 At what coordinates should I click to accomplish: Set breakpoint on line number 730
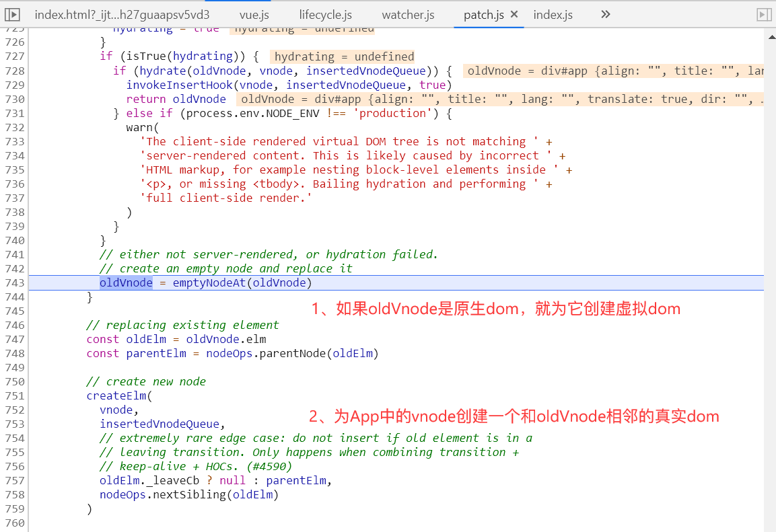(14, 99)
